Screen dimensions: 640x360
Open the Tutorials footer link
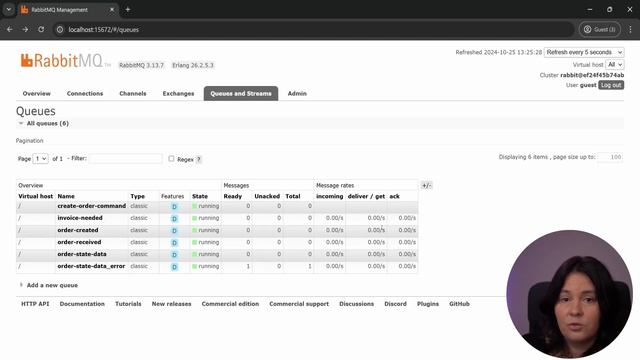(128, 304)
